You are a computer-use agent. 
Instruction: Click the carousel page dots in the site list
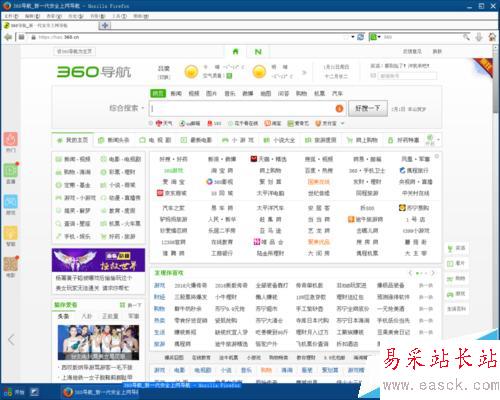(421, 273)
